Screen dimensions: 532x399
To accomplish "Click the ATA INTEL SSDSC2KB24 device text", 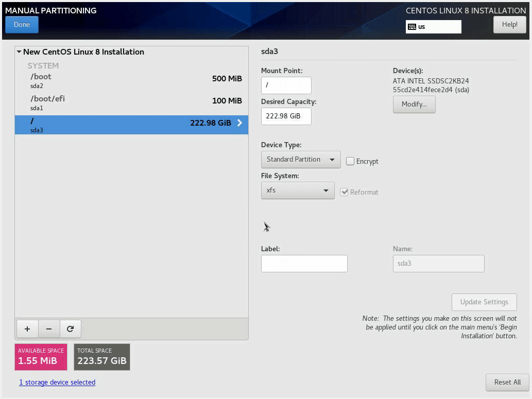I will [431, 81].
